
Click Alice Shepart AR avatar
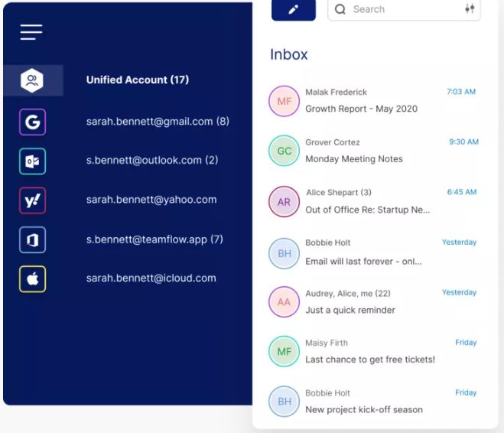click(284, 202)
